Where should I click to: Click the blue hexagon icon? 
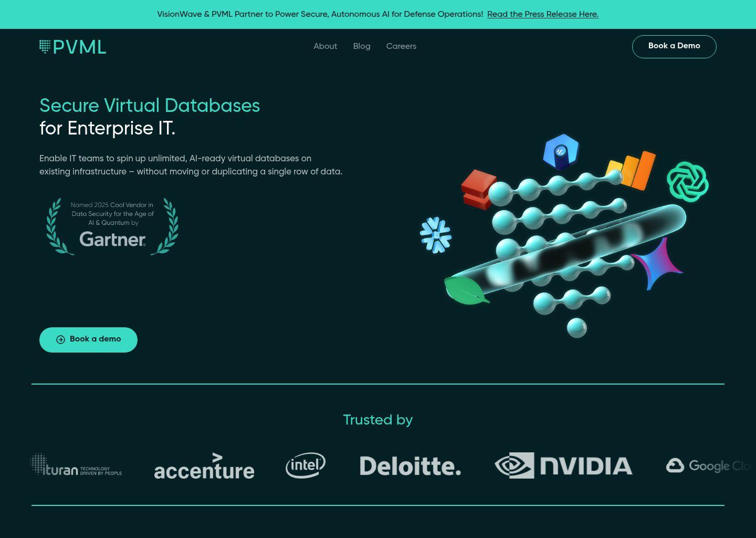click(561, 152)
